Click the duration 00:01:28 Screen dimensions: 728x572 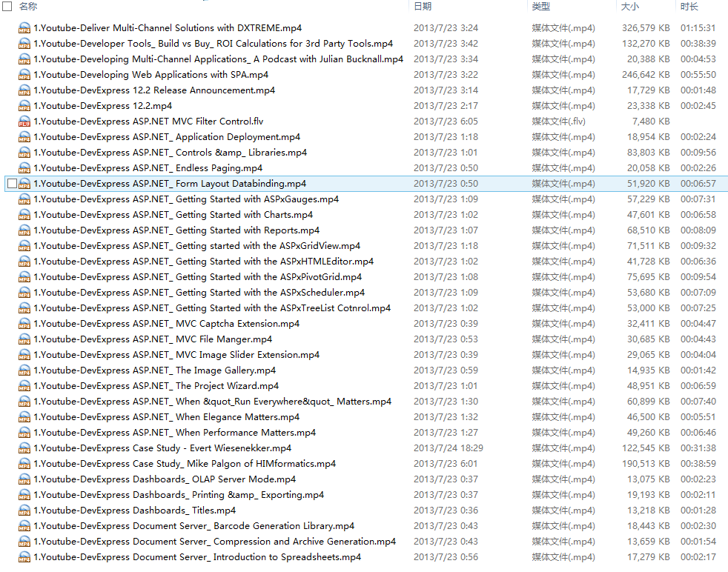[698, 511]
